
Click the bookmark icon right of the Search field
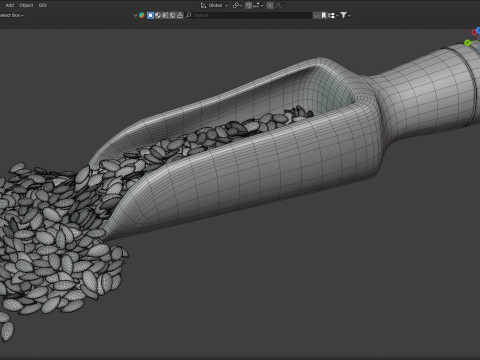323,15
